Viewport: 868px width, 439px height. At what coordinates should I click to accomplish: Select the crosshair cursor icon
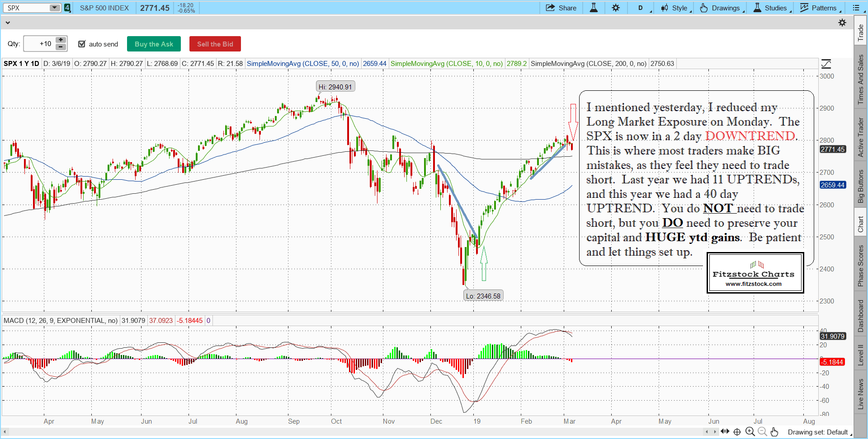(x=737, y=432)
